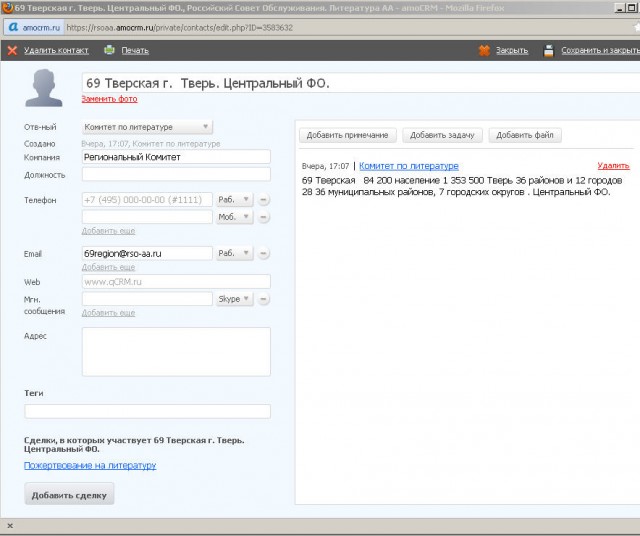Image resolution: width=640 pixels, height=536 pixels.
Task: Click the red X delete contact icon
Action: pos(11,50)
